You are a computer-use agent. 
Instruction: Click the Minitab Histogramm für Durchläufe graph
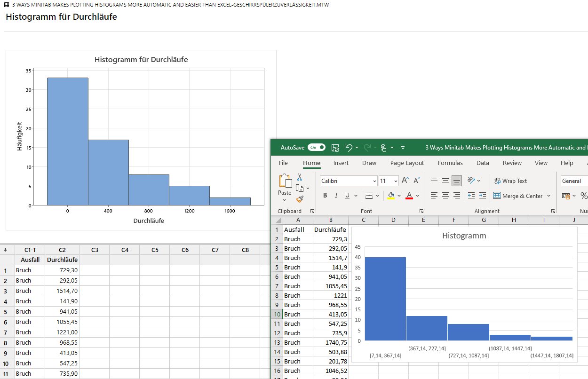tap(141, 140)
